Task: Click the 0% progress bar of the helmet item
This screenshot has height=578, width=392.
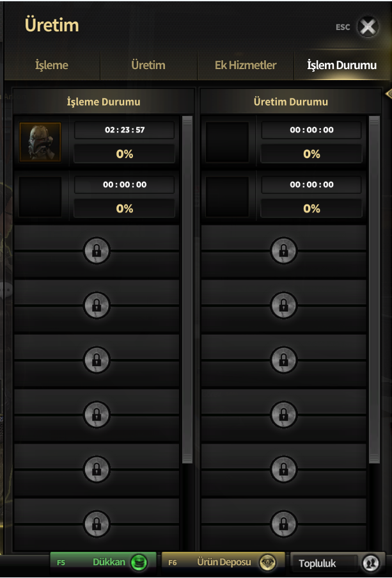Action: pyautogui.click(x=124, y=154)
